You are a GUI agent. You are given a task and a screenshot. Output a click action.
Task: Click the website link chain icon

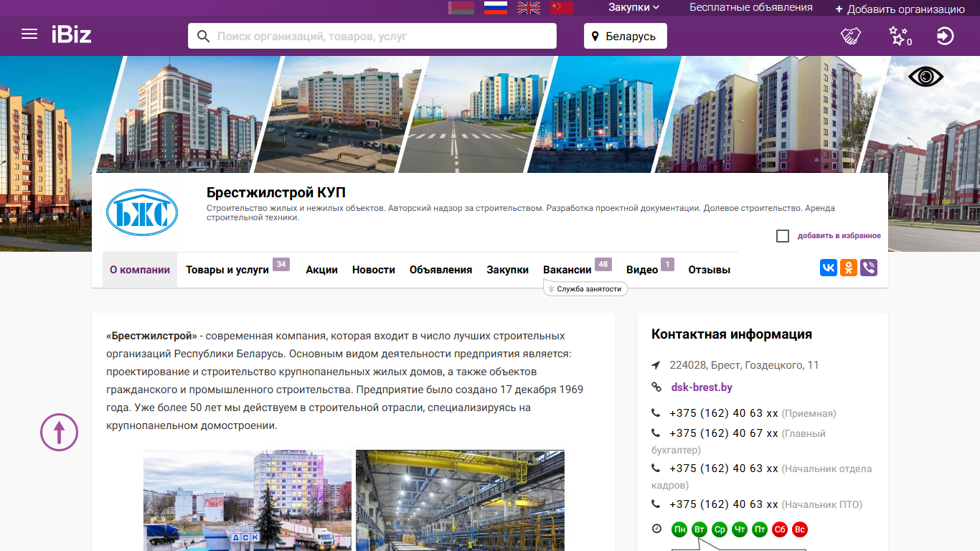[x=656, y=387]
